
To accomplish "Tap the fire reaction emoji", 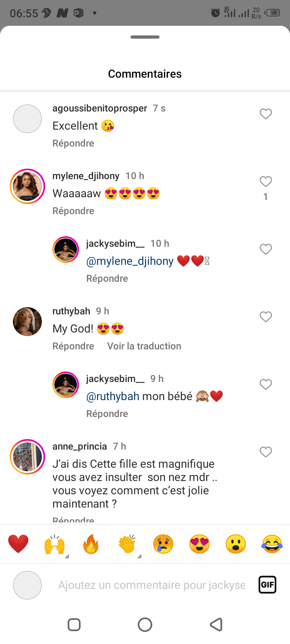I will pyautogui.click(x=91, y=544).
